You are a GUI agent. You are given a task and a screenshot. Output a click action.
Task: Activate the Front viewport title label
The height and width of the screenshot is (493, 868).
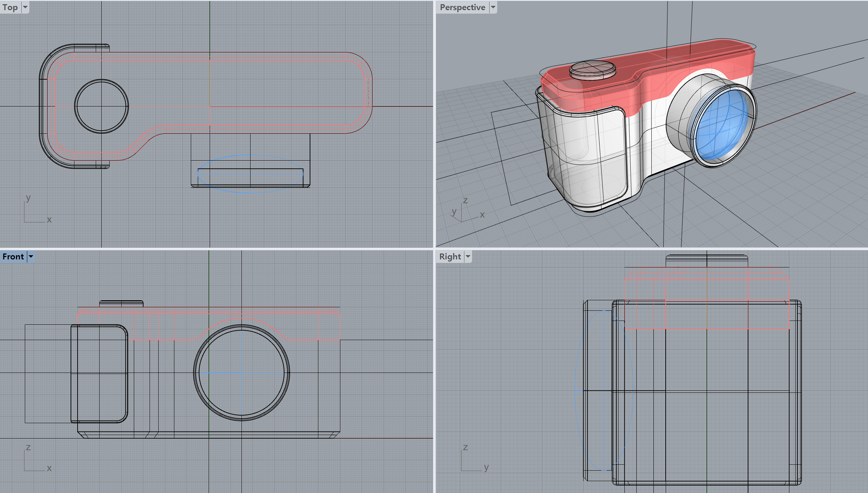coord(13,257)
